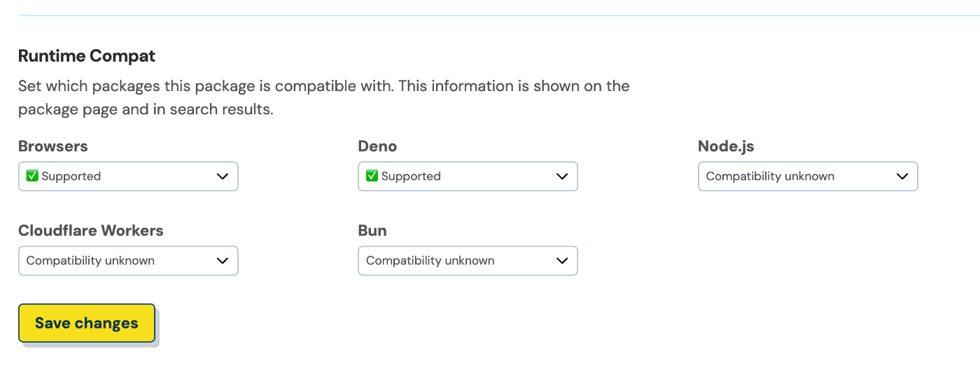
Task: Click the Cloudflare Workers field label
Action: coord(91,231)
